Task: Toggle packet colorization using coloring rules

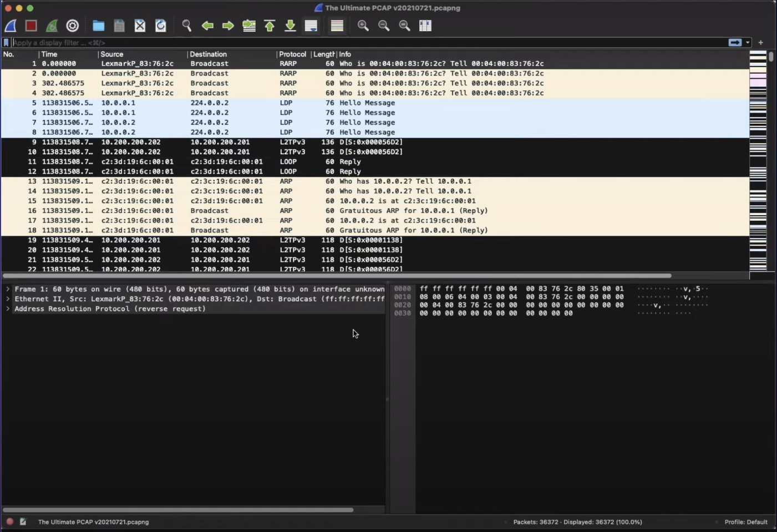Action: coord(337,26)
